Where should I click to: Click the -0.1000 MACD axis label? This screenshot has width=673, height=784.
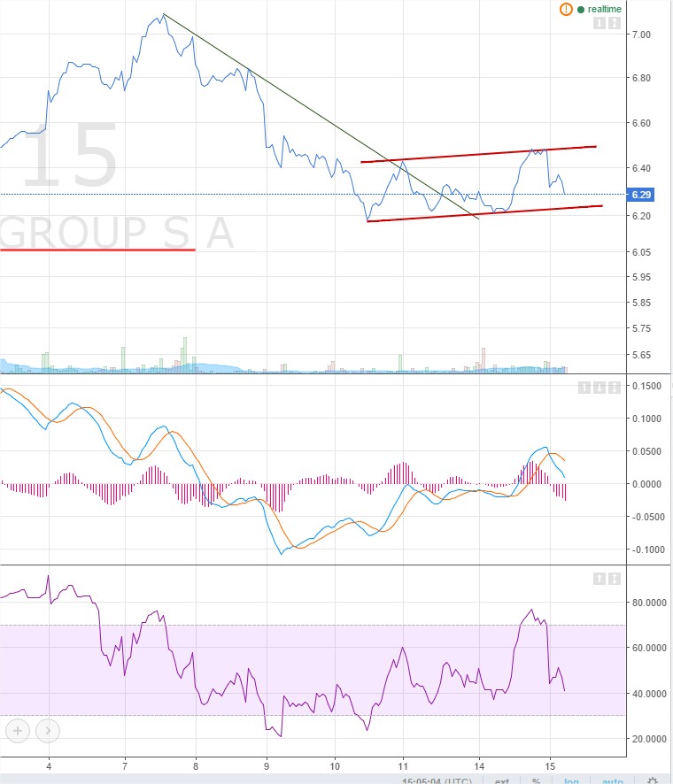click(646, 550)
